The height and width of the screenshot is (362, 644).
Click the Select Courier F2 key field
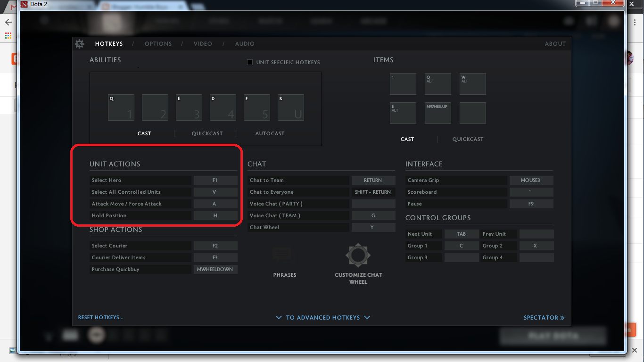(215, 246)
